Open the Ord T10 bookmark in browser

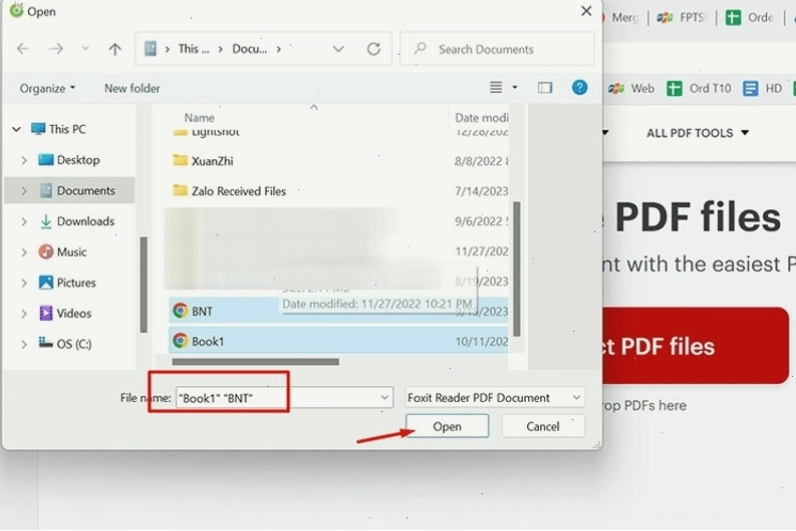(699, 88)
